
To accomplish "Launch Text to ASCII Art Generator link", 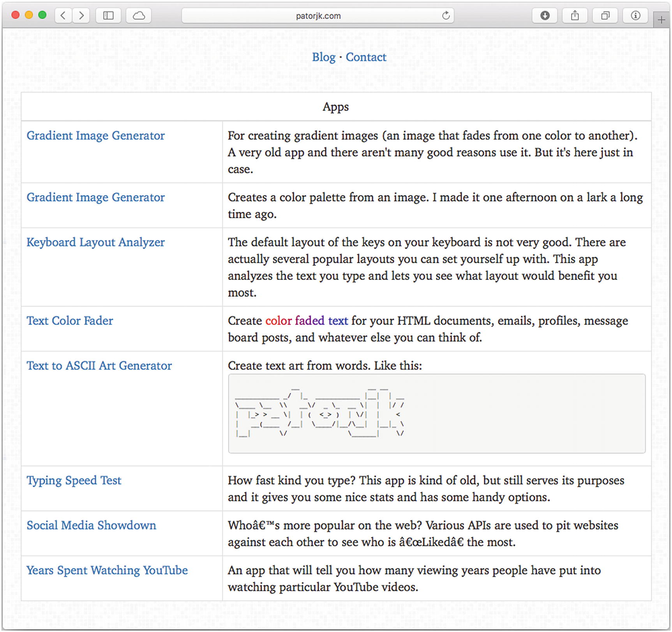I will [99, 366].
